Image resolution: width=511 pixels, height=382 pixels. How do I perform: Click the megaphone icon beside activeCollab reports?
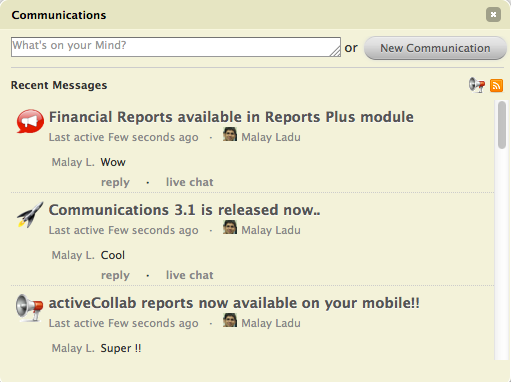[29, 308]
